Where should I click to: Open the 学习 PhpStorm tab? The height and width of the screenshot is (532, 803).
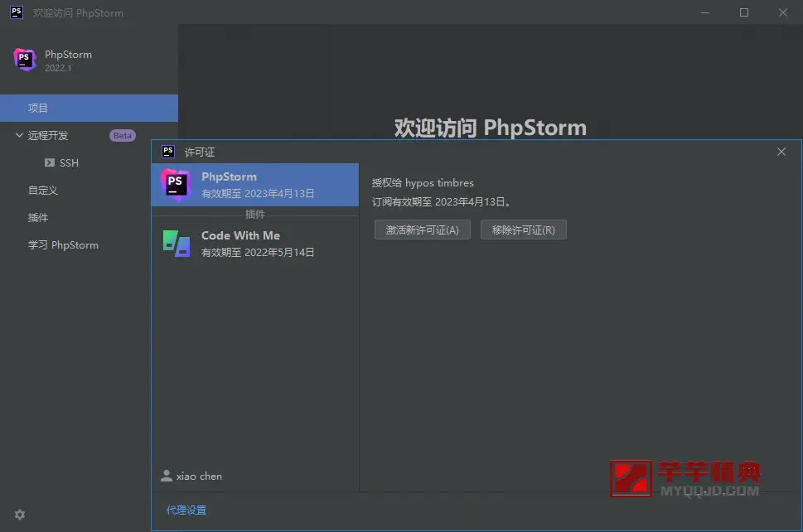pyautogui.click(x=63, y=244)
